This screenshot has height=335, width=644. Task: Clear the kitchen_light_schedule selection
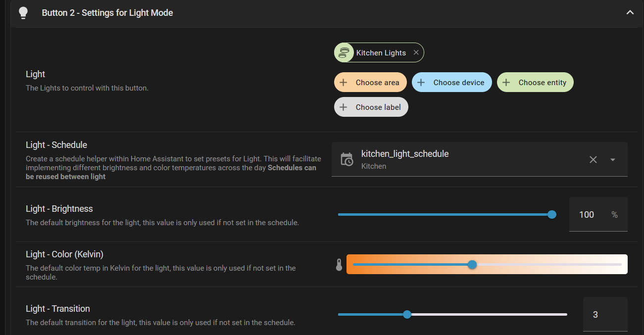593,159
